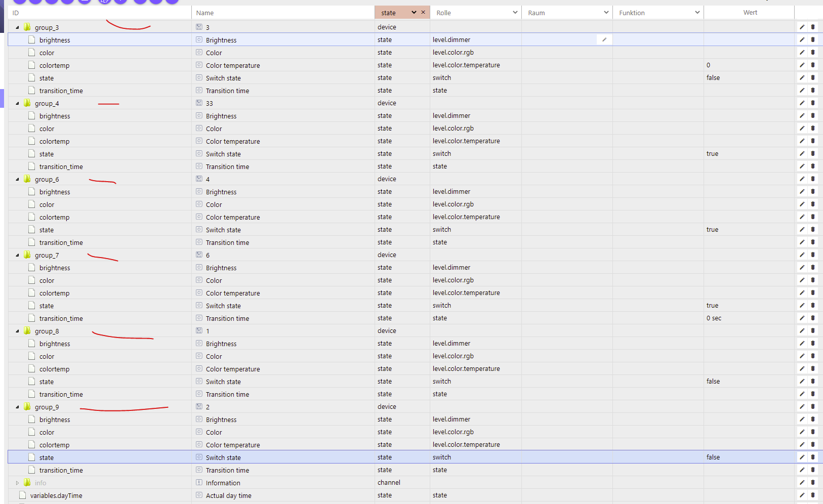Viewport: 823px width, 504px height.
Task: Click the group_6 folder icon
Action: click(x=27, y=179)
